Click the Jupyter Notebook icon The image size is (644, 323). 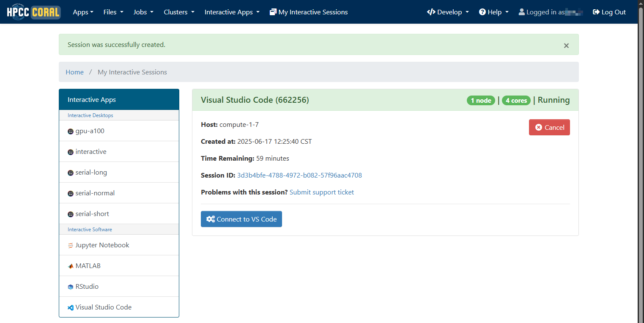(x=71, y=245)
